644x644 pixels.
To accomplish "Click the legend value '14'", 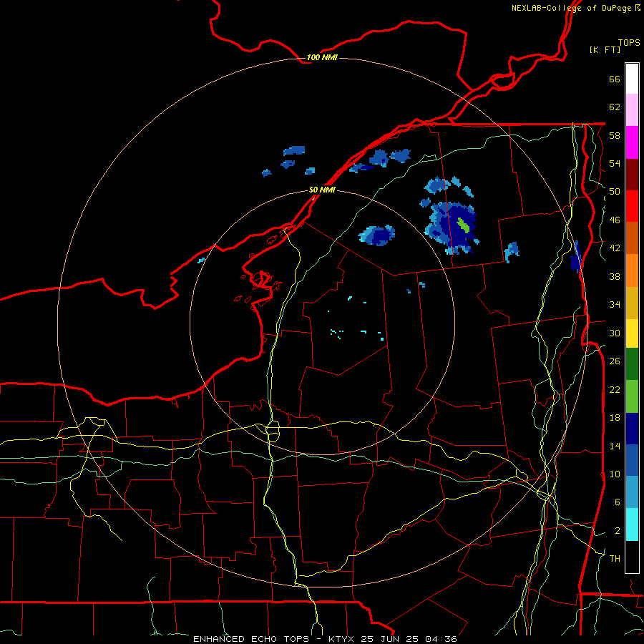I will click(615, 446).
